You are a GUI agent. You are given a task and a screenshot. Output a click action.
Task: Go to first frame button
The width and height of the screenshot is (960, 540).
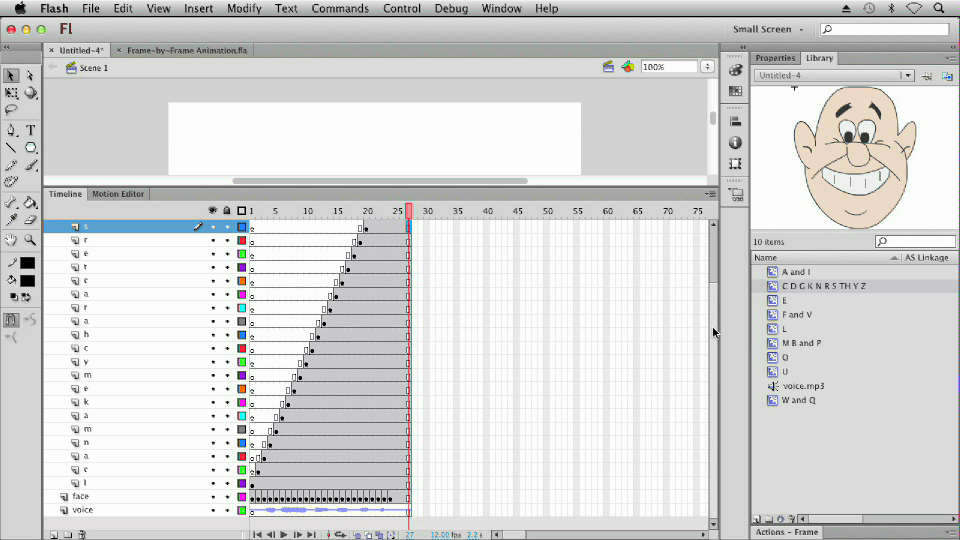pyautogui.click(x=257, y=534)
